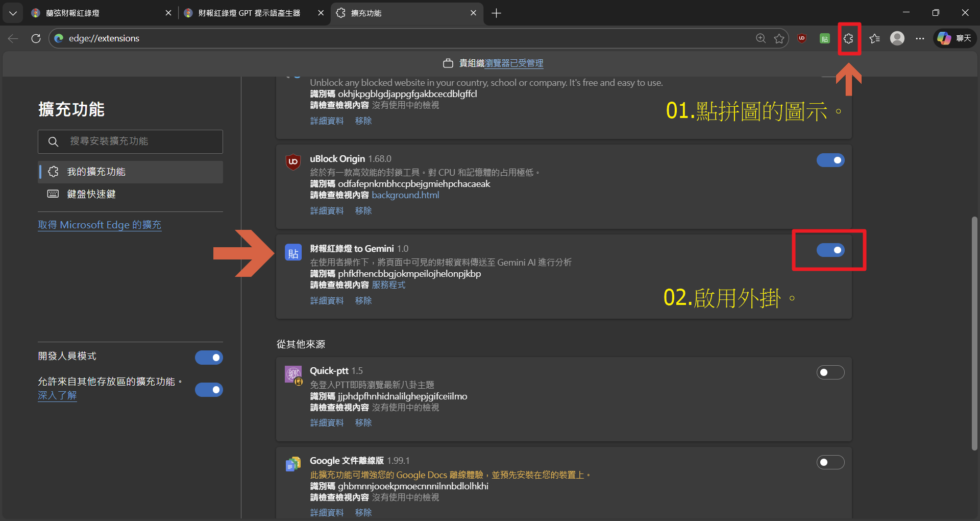Enable the Quick-ptt extension toggle
This screenshot has width=980, height=521.
click(x=830, y=372)
